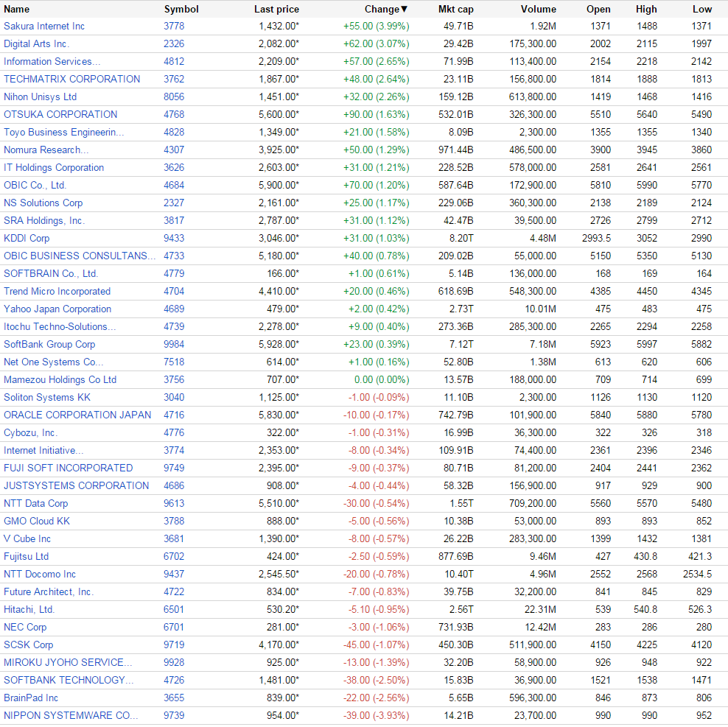This screenshot has height=727, width=728.
Task: Open SOFTBANK TECHNOLOGY link
Action: point(69,680)
